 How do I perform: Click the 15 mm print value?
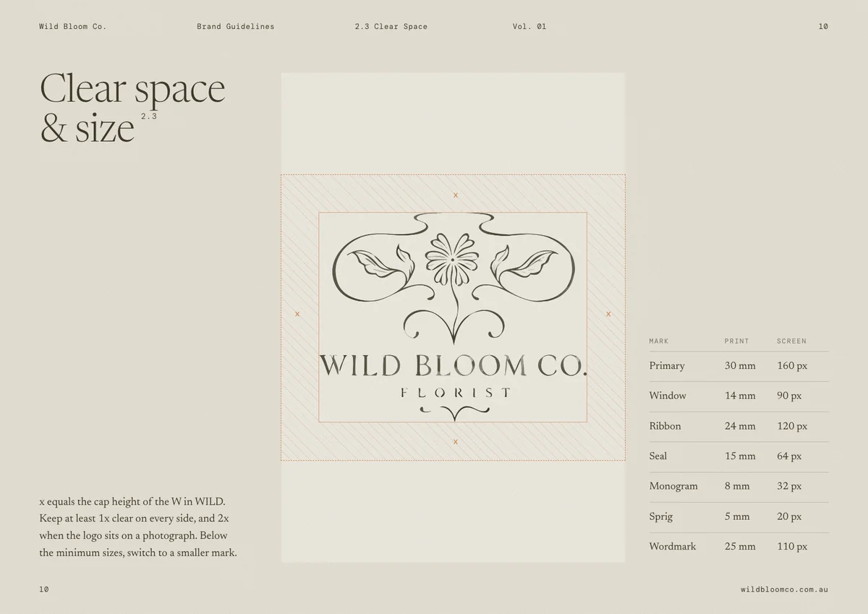click(x=740, y=456)
